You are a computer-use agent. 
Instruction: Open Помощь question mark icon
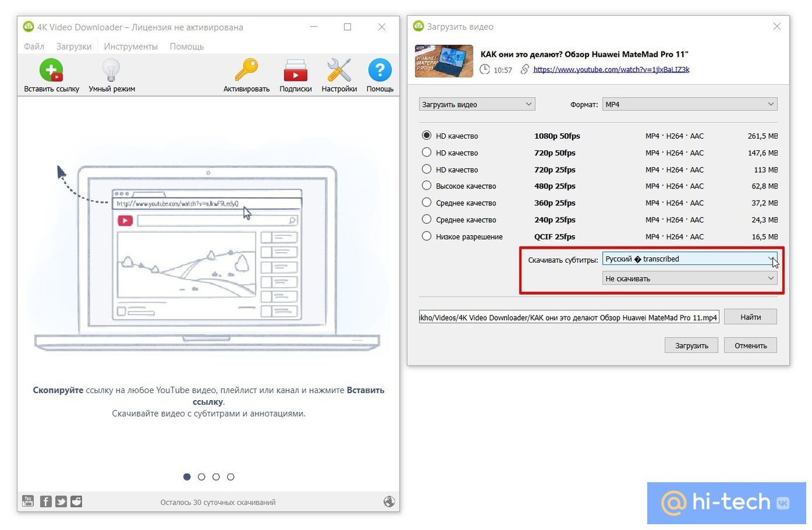(x=380, y=70)
